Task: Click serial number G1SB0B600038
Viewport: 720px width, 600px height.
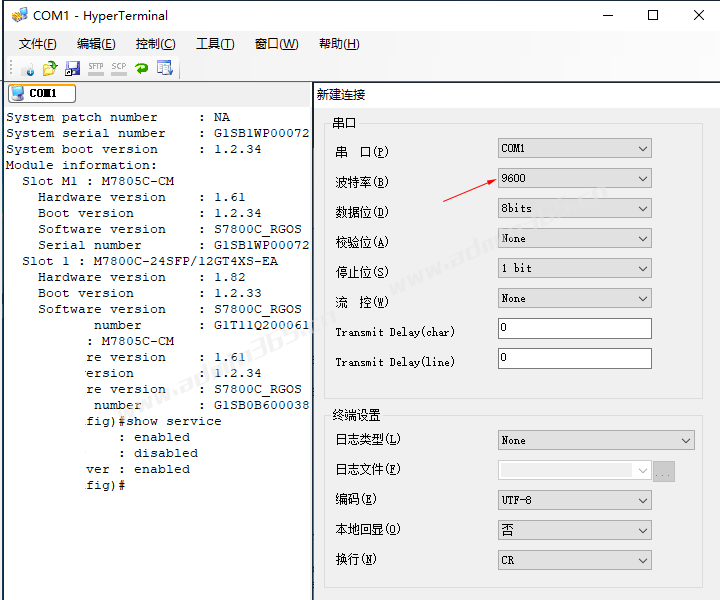Action: [x=261, y=405]
